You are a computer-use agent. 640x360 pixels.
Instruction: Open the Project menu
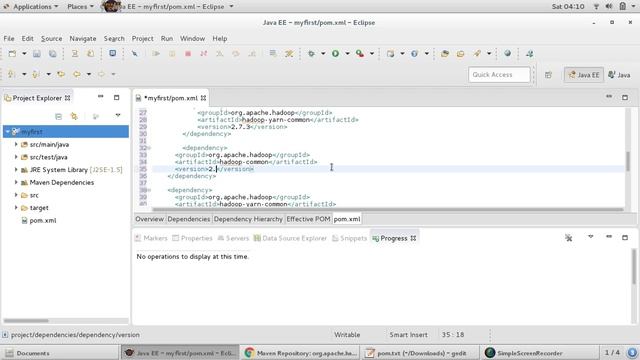tap(142, 38)
